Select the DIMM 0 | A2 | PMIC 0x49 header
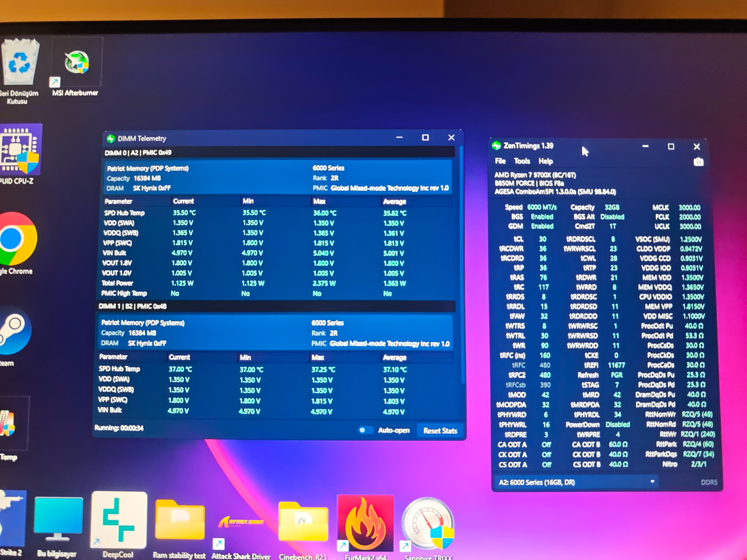 click(x=279, y=152)
